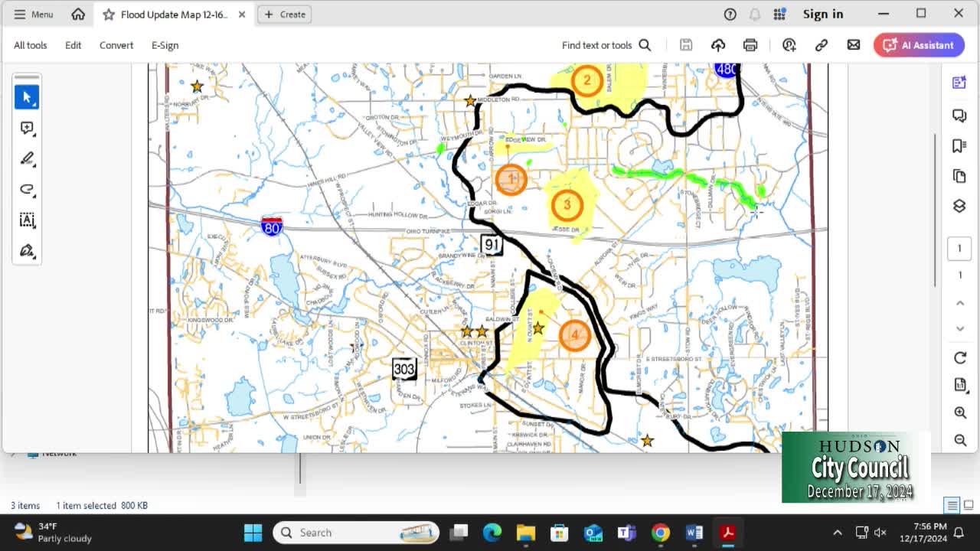Click the page number input field
This screenshot has width=980, height=551.
959,248
